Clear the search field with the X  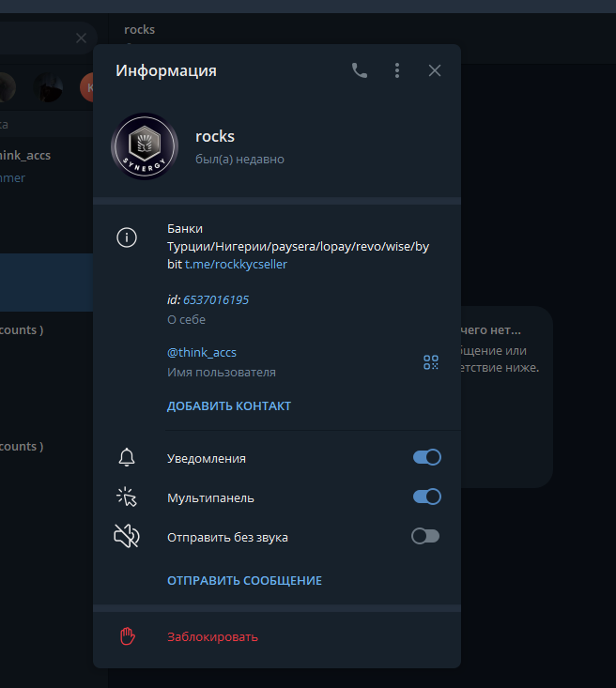pos(82,38)
